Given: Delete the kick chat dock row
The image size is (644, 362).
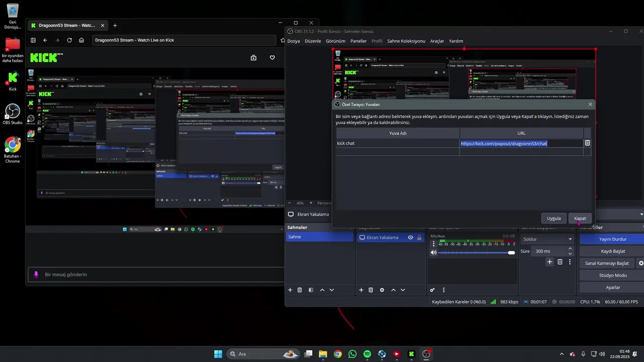Looking at the screenshot, I should [587, 143].
